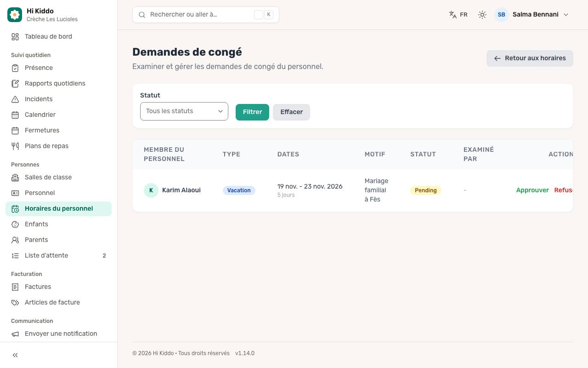Image resolution: width=588 pixels, height=368 pixels.
Task: Toggle the light/dark theme sun icon
Action: [482, 15]
